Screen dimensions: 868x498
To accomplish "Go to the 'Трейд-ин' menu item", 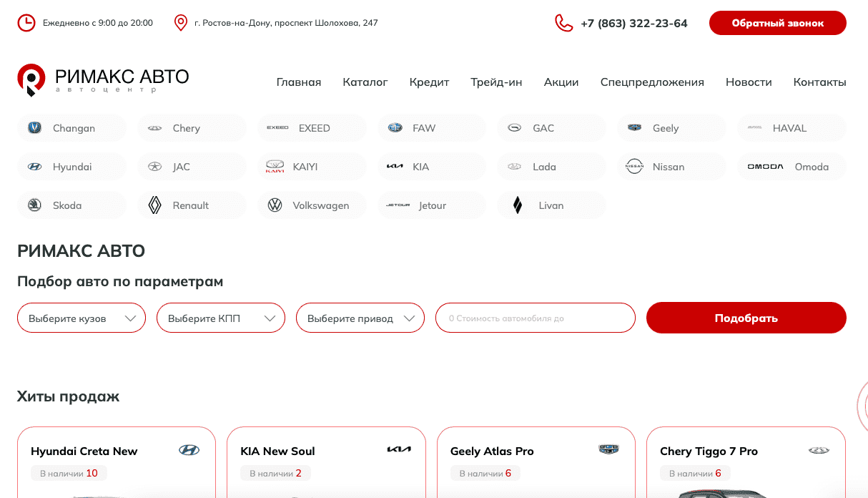I will (x=496, y=82).
